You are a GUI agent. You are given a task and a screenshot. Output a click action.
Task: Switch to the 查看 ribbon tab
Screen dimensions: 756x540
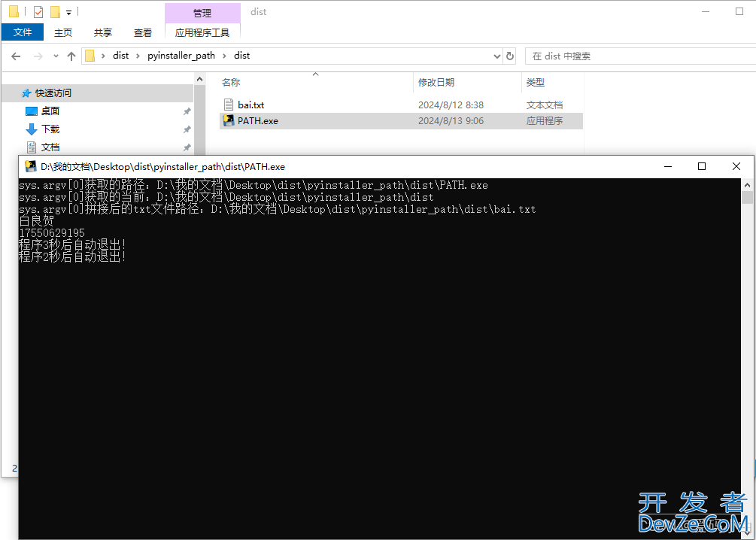click(143, 32)
